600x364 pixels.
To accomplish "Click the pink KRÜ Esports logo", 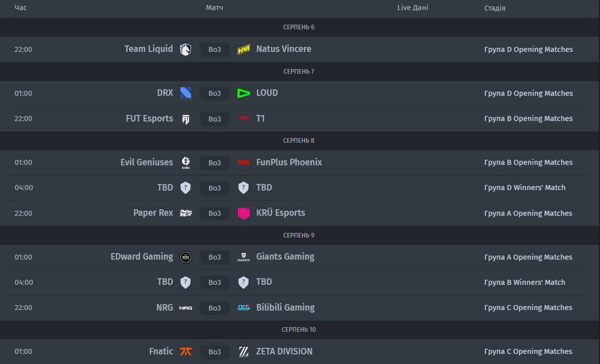I will (244, 213).
